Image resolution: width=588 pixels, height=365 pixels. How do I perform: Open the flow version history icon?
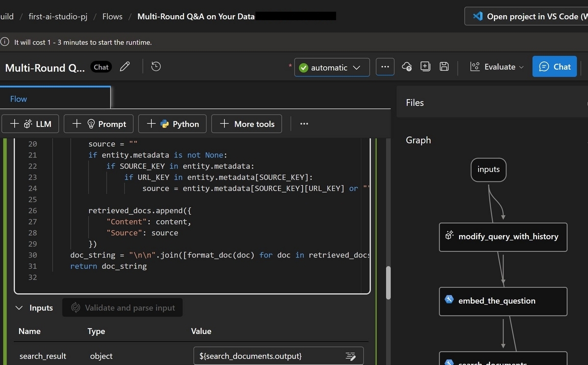(156, 66)
